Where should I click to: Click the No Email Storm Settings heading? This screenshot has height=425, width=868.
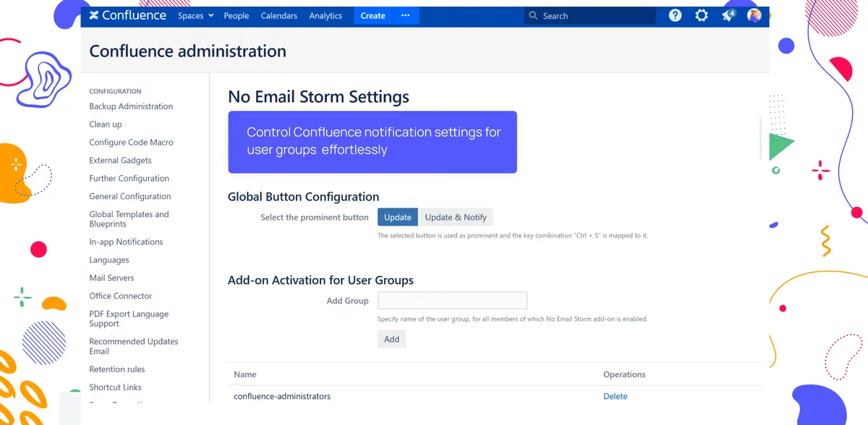318,97
